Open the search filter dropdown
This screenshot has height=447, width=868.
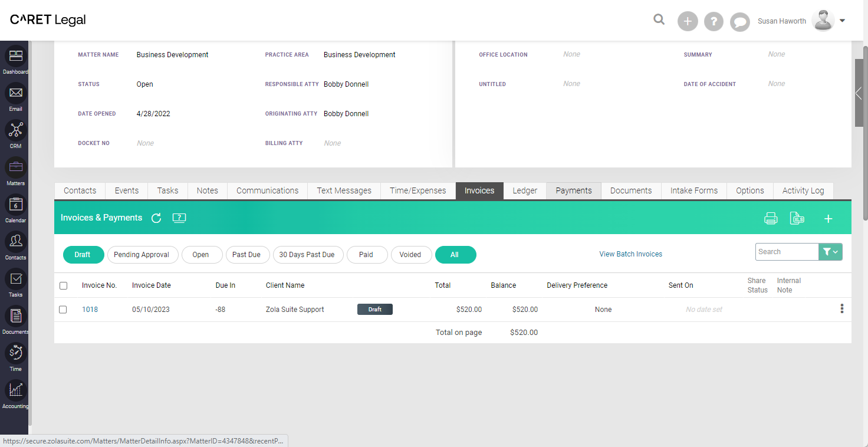click(830, 252)
